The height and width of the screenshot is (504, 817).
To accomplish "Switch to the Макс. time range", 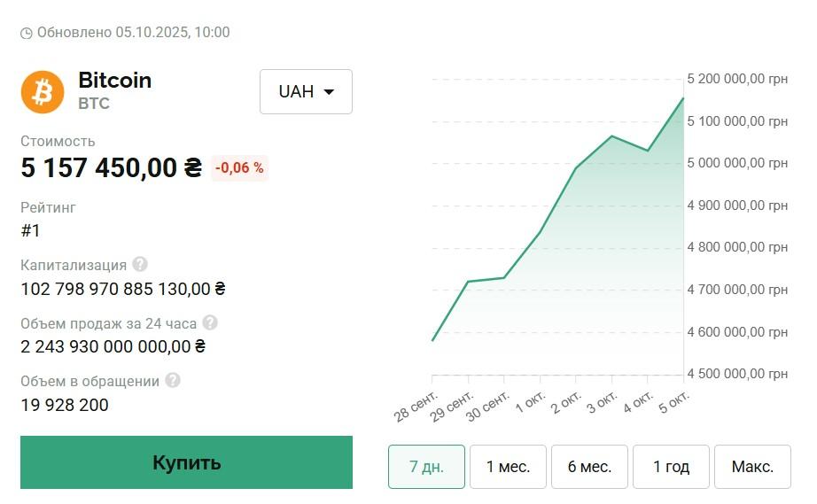I will [752, 466].
